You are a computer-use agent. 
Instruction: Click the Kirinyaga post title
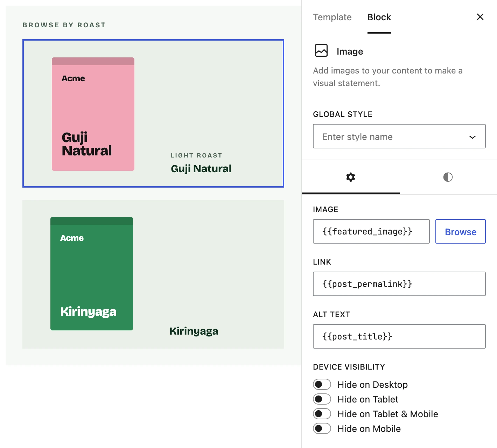click(194, 331)
